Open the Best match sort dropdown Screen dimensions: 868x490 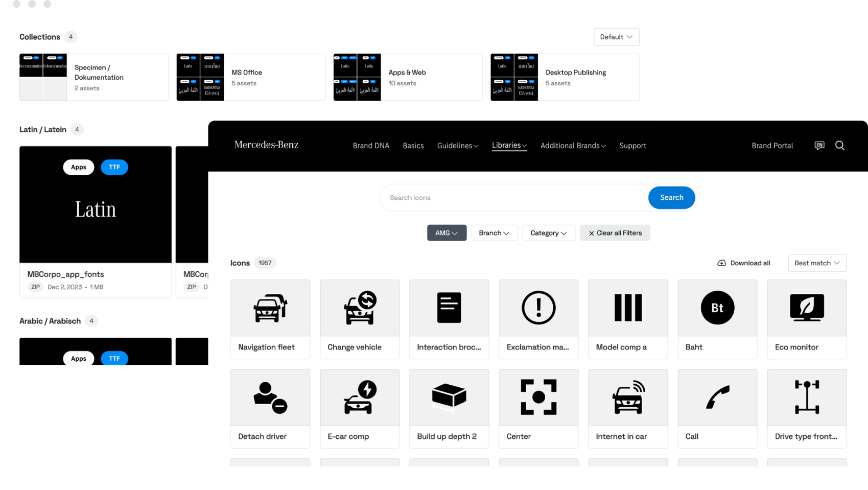point(817,263)
